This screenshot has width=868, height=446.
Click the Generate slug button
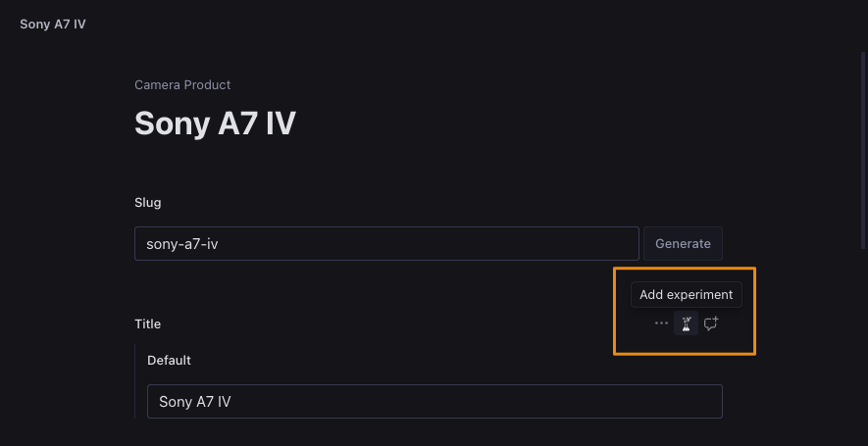(683, 243)
